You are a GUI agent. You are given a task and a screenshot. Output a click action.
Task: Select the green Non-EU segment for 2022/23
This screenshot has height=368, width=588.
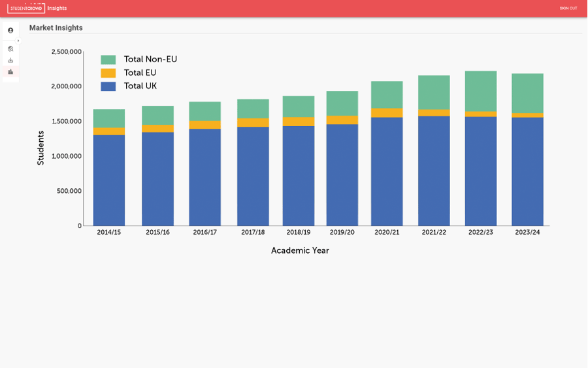coord(481,92)
